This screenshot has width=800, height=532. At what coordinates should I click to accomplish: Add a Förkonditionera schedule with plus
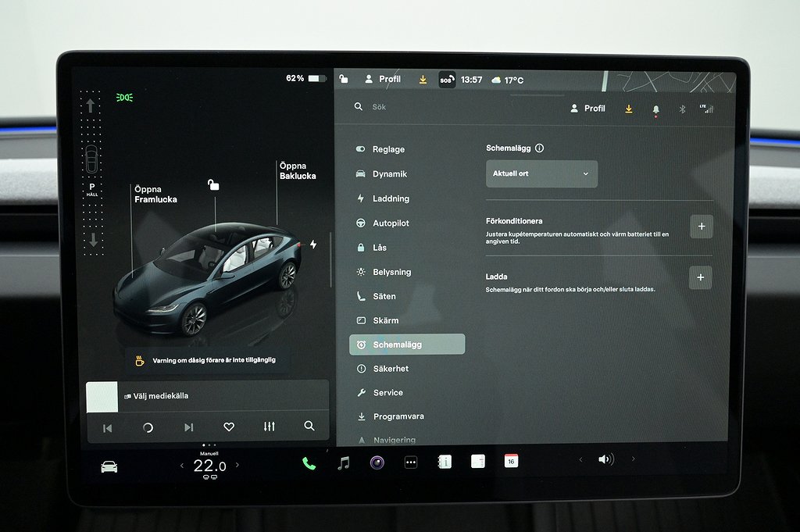pos(701,227)
